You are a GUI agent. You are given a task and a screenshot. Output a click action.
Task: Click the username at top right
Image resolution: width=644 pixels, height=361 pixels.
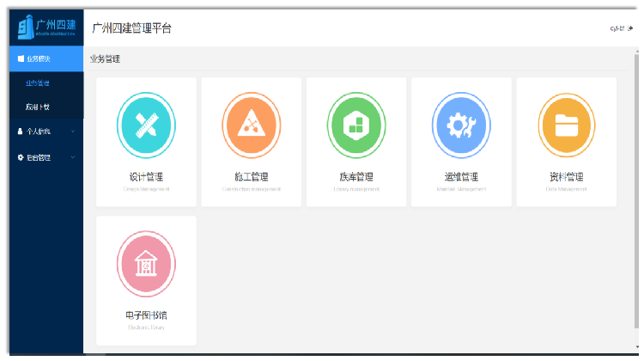pos(617,28)
